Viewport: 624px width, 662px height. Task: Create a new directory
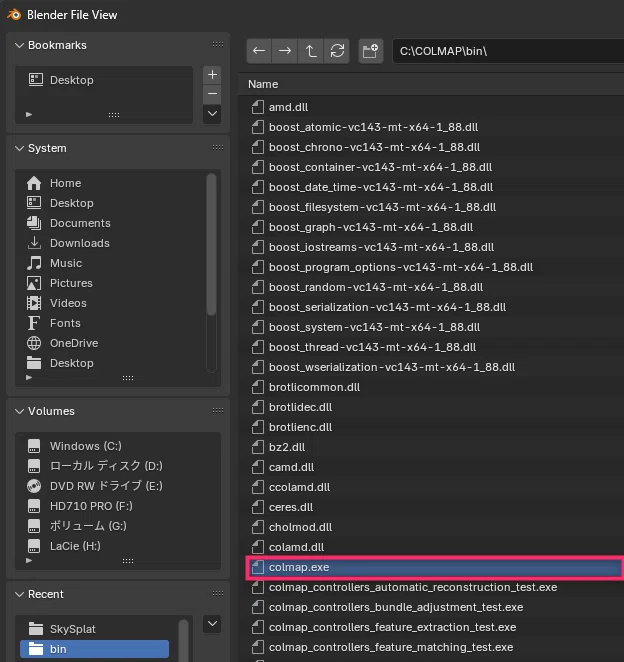point(371,51)
